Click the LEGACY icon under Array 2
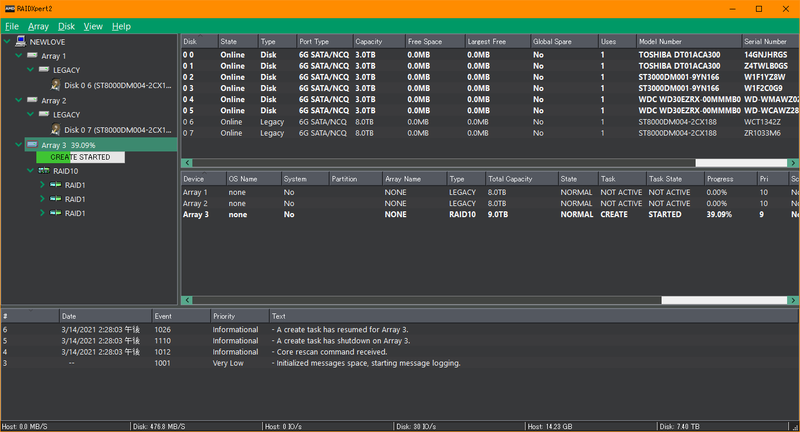 click(44, 115)
